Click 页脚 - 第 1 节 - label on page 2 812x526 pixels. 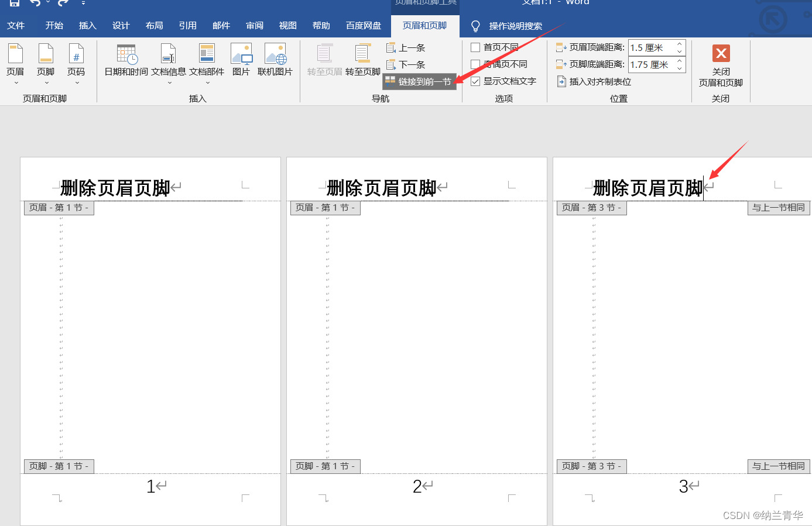pyautogui.click(x=326, y=466)
